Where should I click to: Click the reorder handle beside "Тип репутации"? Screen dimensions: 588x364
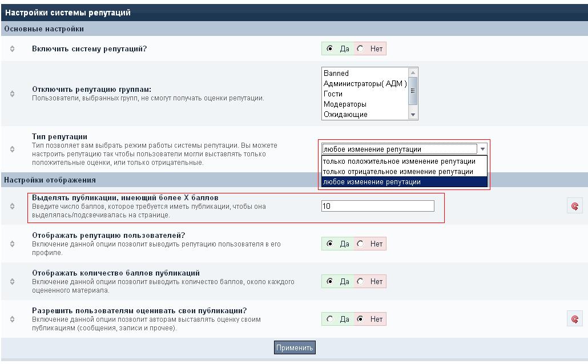click(x=13, y=149)
